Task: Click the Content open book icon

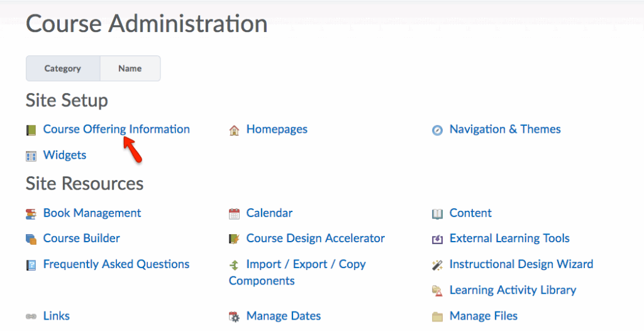Action: click(437, 214)
